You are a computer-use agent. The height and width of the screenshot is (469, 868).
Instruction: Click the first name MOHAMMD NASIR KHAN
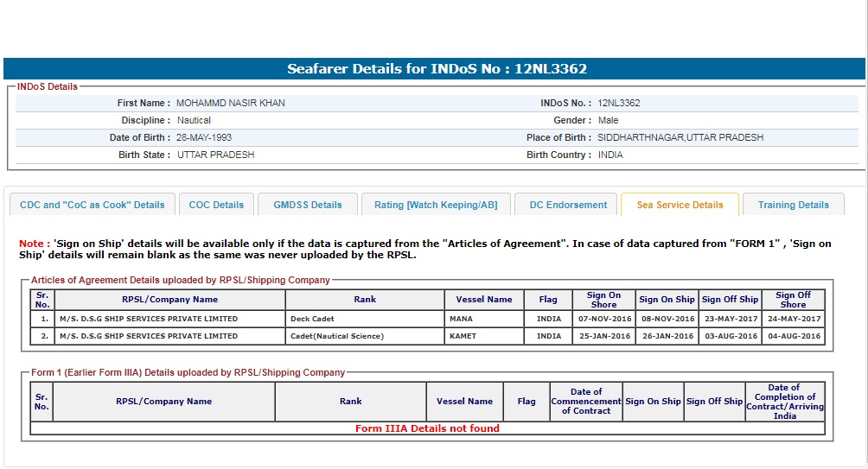(231, 103)
